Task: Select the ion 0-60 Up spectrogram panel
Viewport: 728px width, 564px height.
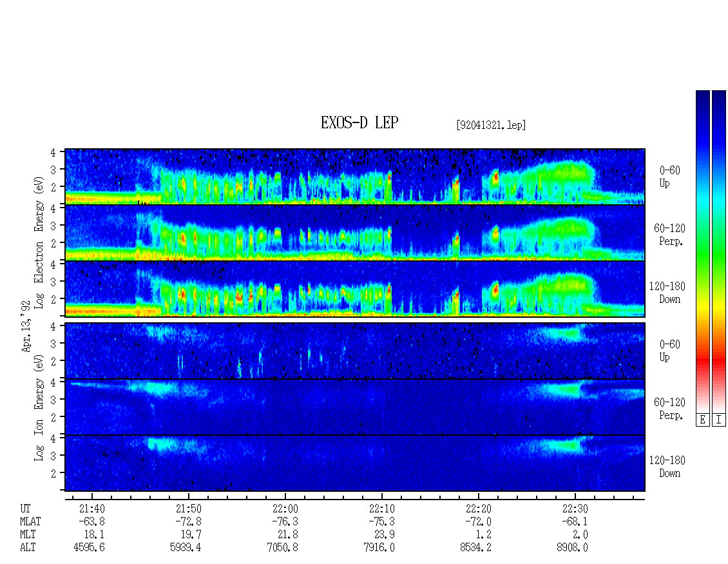Action: 355,351
